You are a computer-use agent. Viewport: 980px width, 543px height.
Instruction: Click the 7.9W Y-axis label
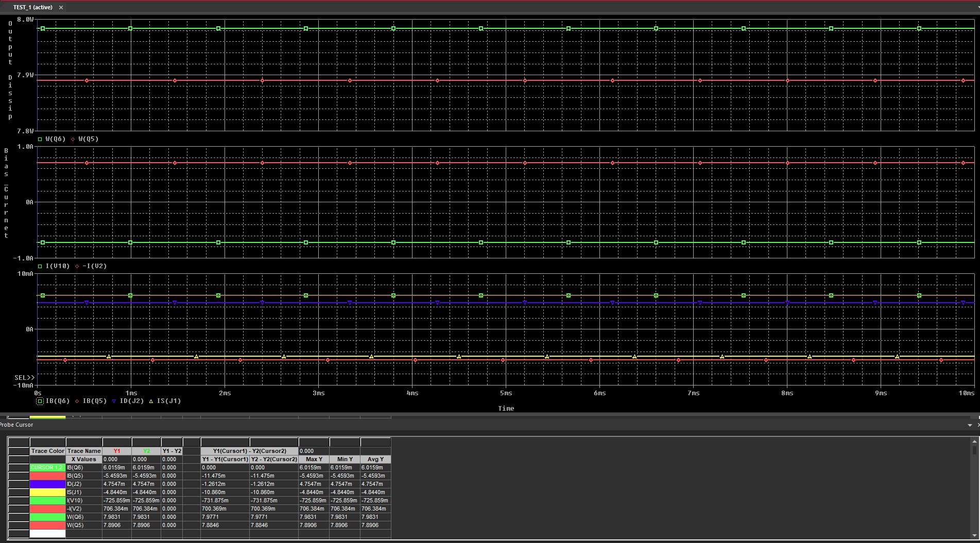(25, 75)
